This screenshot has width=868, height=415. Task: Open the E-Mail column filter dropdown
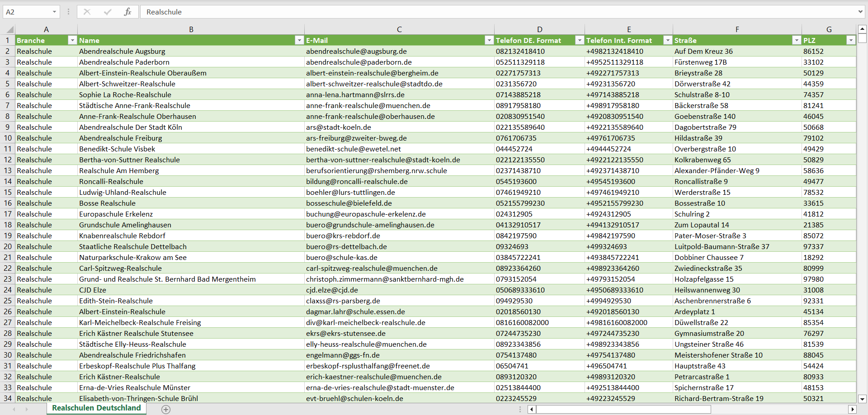coord(489,40)
